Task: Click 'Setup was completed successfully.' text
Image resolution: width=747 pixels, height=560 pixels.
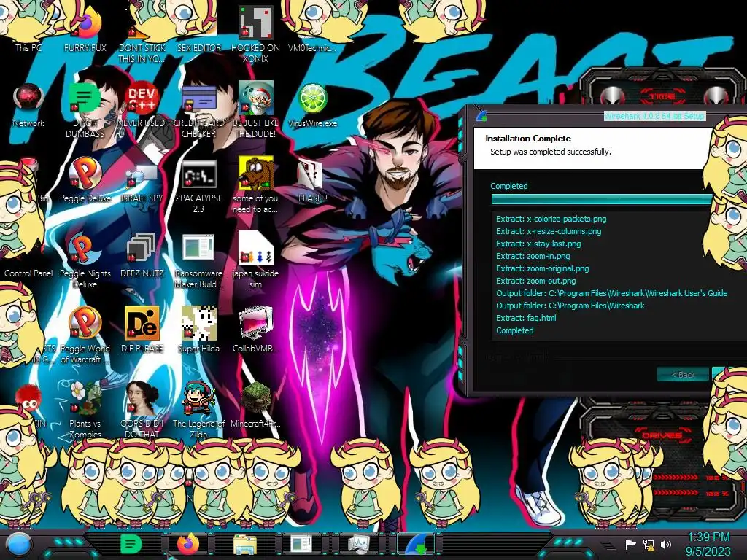Action: (550, 152)
